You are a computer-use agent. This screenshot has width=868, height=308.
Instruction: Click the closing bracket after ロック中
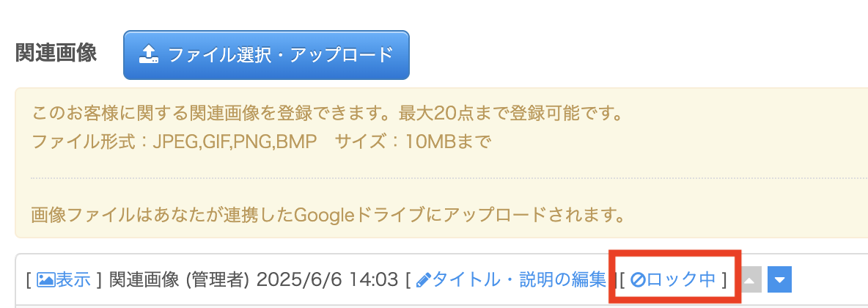724,279
